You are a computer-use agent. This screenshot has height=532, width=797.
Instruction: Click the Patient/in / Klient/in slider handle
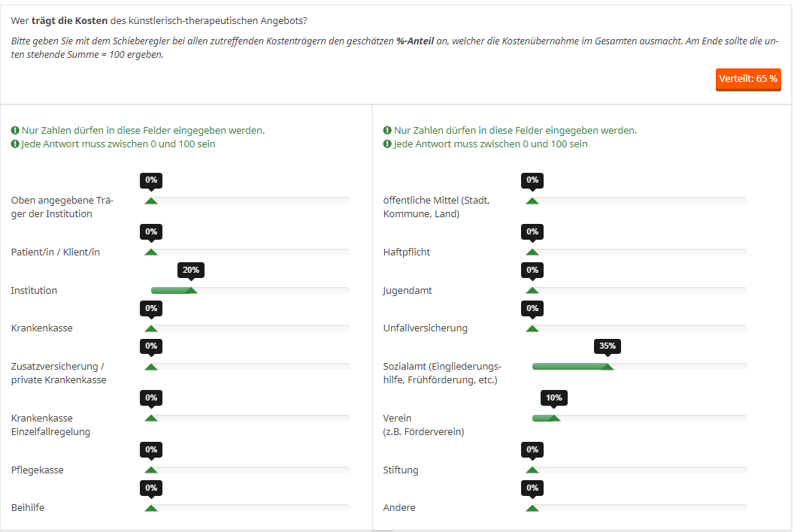151,252
